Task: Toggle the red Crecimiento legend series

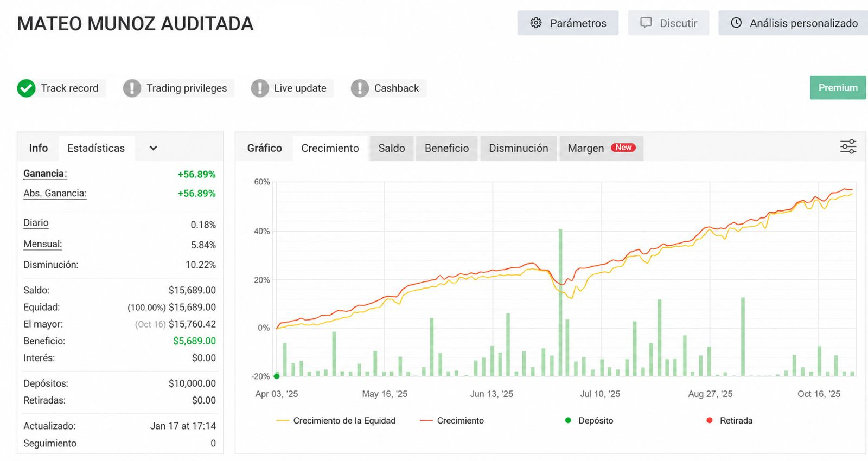Action: click(452, 420)
